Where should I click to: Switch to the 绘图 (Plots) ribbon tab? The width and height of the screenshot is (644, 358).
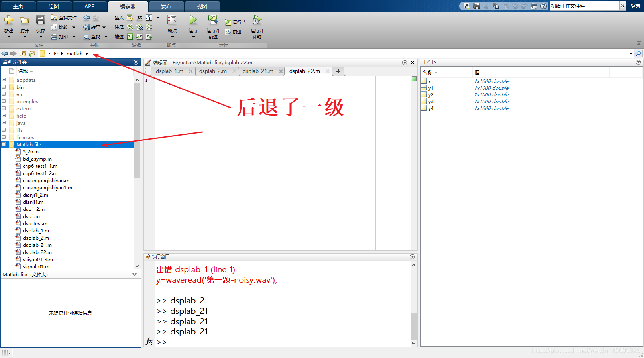tap(54, 6)
